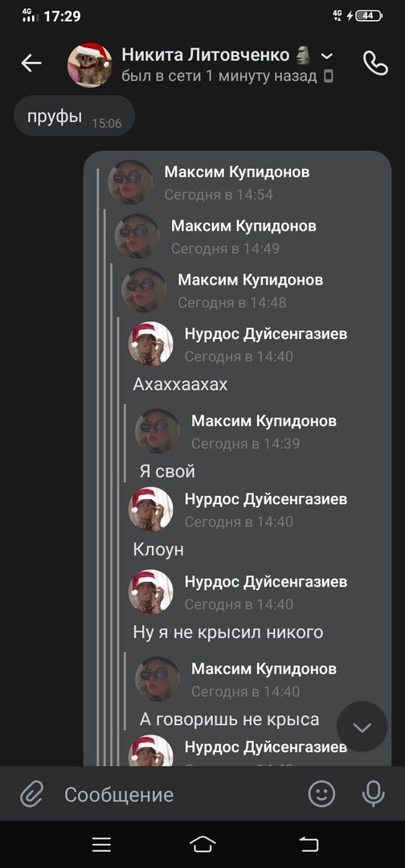Start a voice call with Никита Литовченко

[376, 63]
